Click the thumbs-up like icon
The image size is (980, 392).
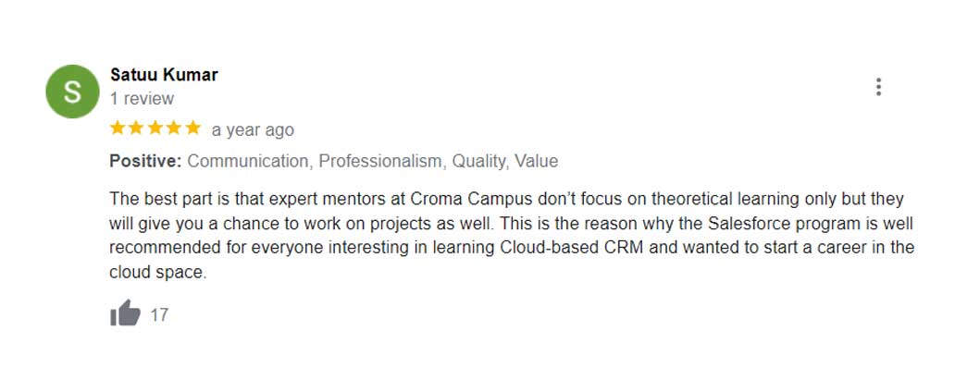click(x=125, y=314)
